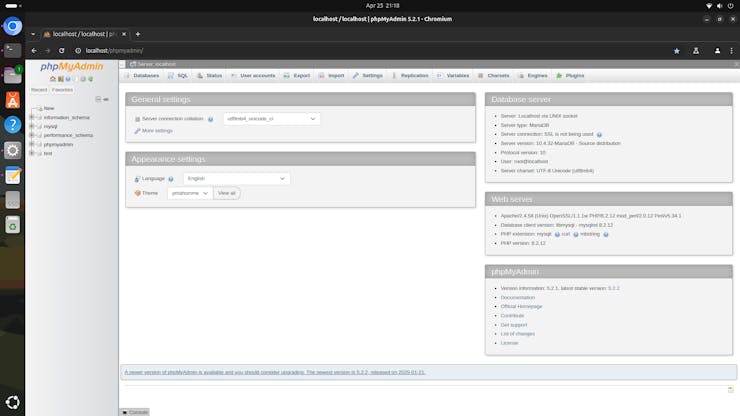
Task: Open Files from the Ubuntu dock
Action: (x=13, y=75)
